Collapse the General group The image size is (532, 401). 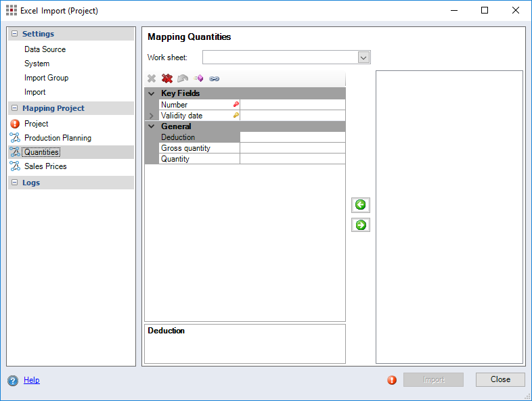(152, 126)
